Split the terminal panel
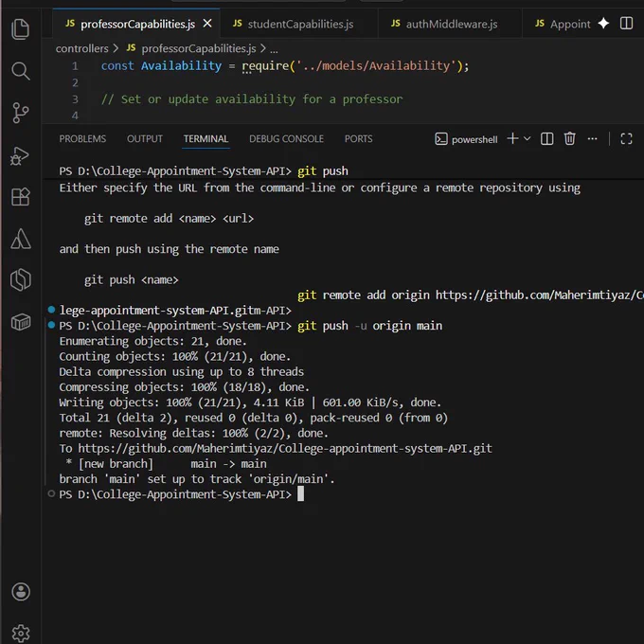 tap(547, 139)
